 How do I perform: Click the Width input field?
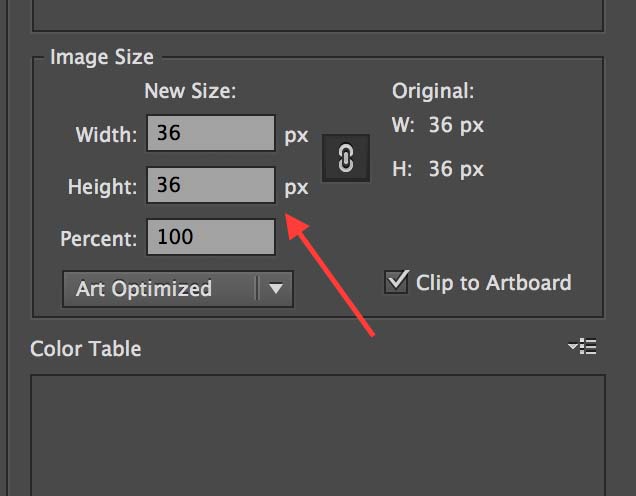click(x=211, y=133)
